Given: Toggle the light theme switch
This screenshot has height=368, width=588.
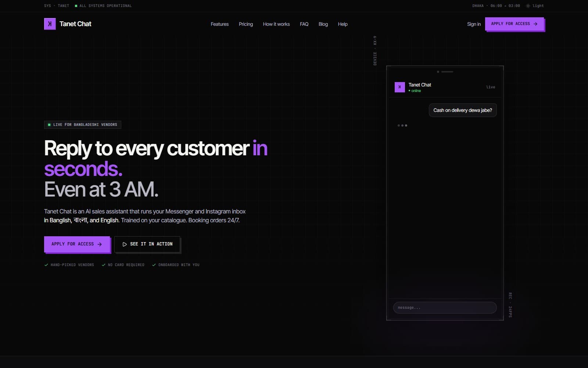Looking at the screenshot, I should point(535,6).
